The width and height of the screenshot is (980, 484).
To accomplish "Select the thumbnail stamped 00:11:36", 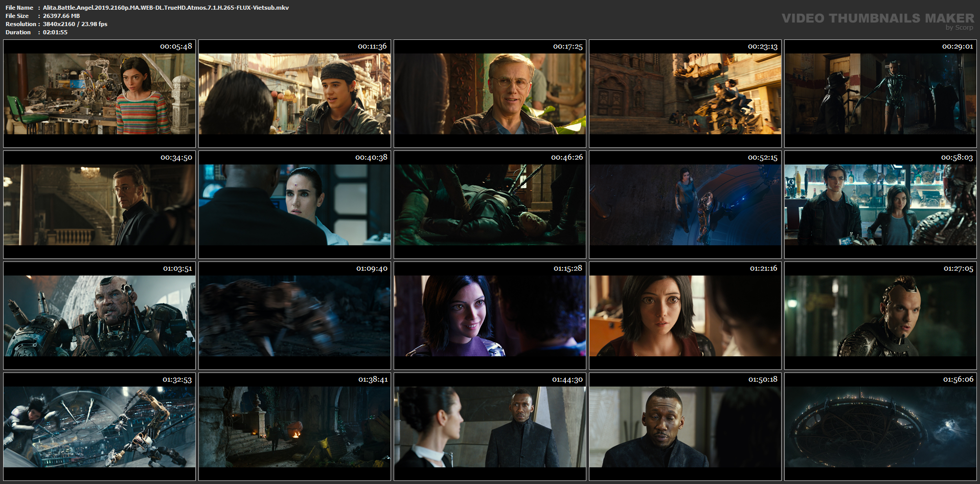I will [294, 94].
